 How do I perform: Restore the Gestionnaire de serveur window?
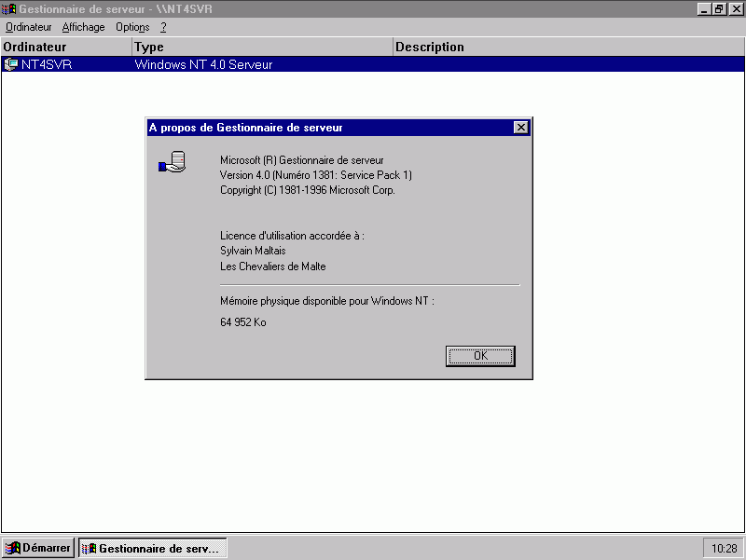click(719, 8)
